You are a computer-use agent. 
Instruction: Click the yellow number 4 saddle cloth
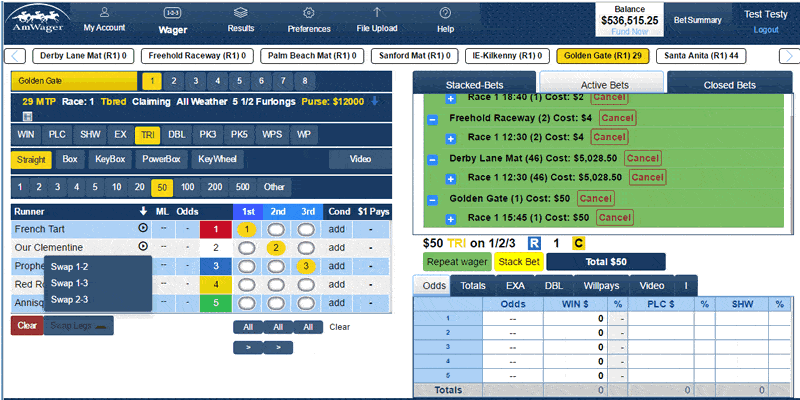point(216,284)
